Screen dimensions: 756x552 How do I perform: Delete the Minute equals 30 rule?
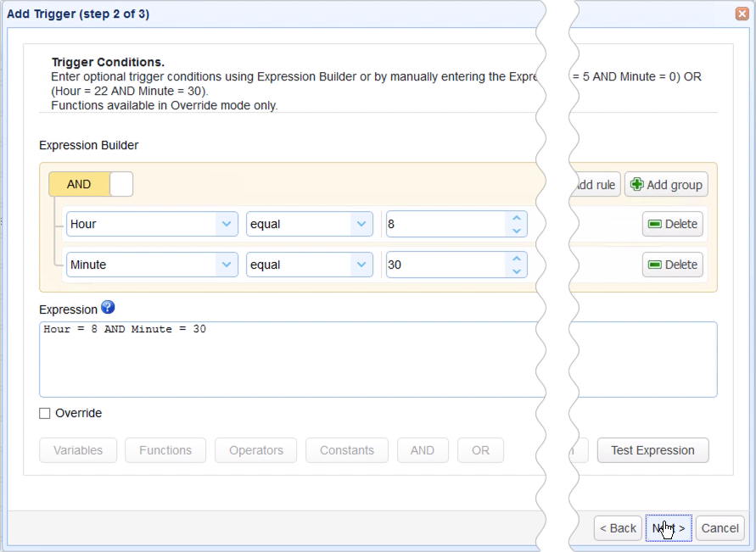pos(672,264)
